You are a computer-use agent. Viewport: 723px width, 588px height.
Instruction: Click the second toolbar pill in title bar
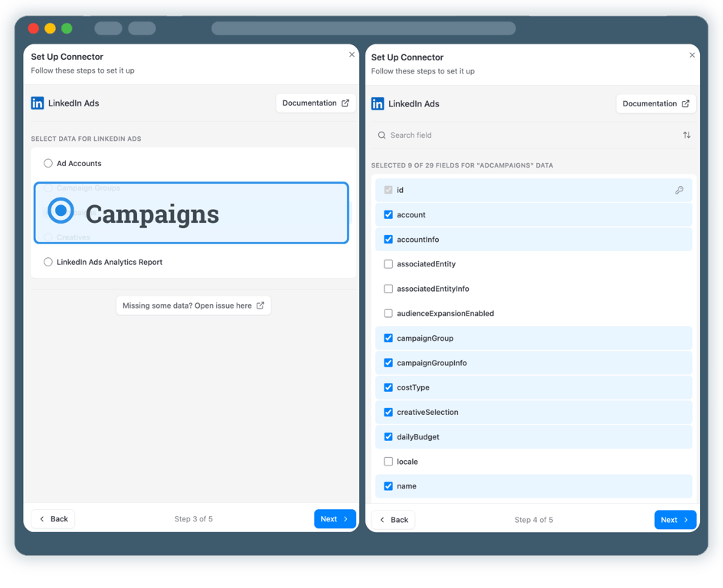(142, 28)
